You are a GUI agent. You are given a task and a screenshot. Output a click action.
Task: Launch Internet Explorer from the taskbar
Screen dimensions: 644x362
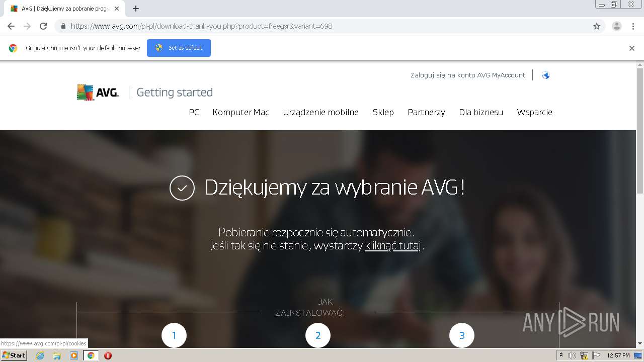[x=40, y=355]
